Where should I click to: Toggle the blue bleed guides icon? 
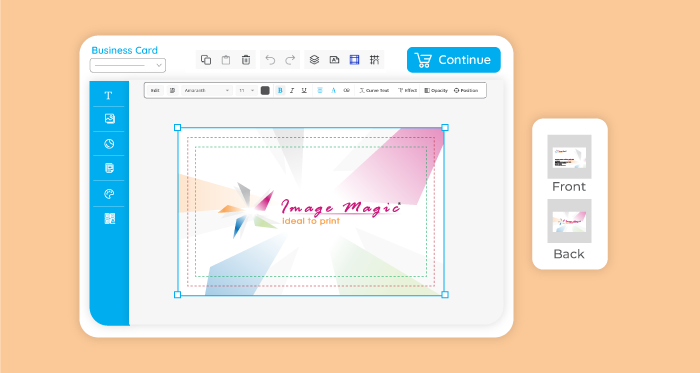point(354,60)
